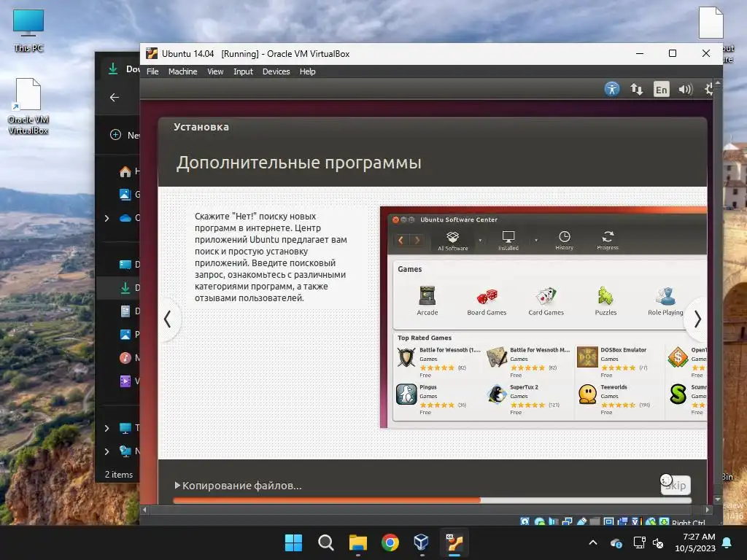
Task: Click the Ubuntu accessibility indicator icon
Action: (612, 89)
